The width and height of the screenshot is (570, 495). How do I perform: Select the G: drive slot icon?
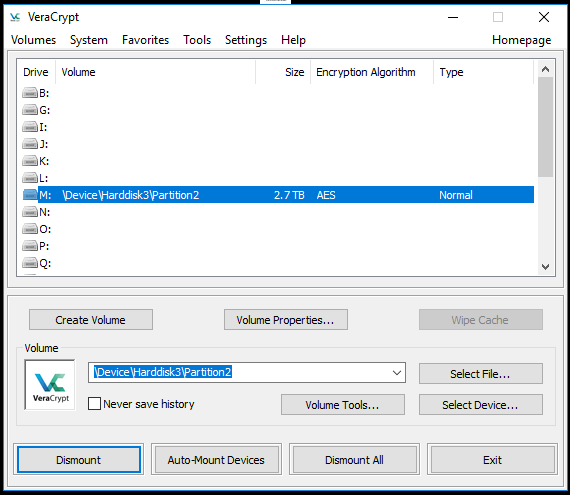point(30,110)
